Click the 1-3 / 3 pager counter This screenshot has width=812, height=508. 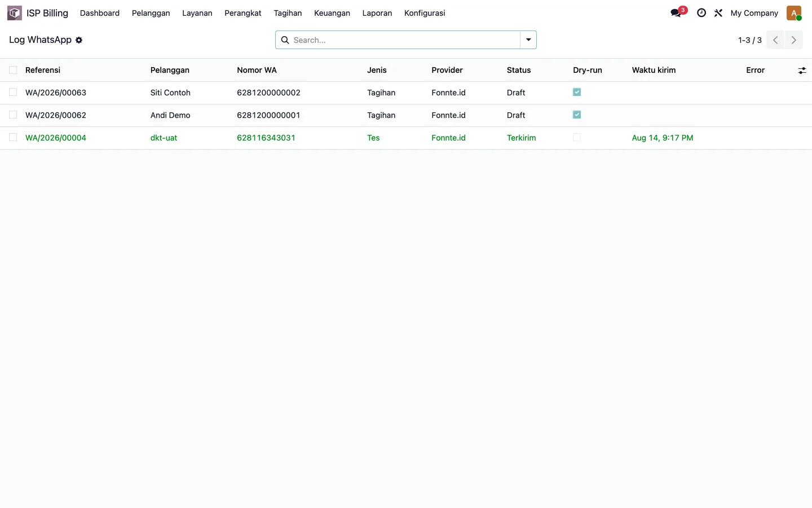[750, 40]
